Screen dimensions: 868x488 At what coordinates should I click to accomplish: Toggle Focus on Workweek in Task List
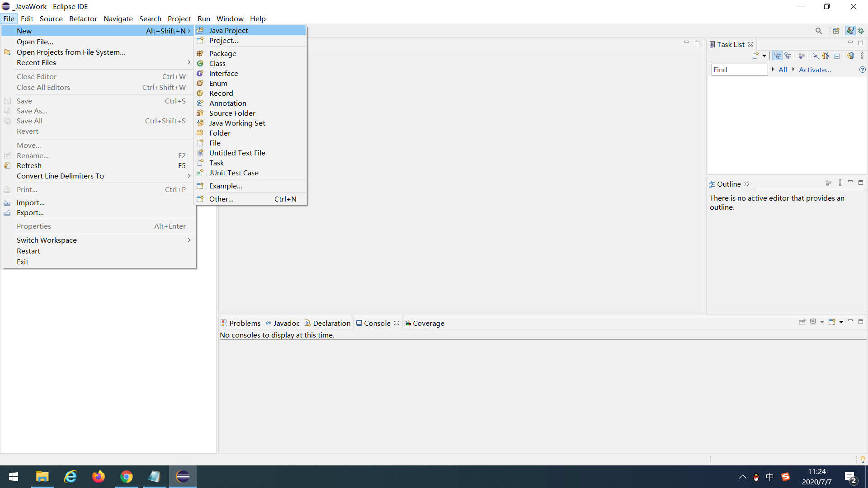pos(802,56)
